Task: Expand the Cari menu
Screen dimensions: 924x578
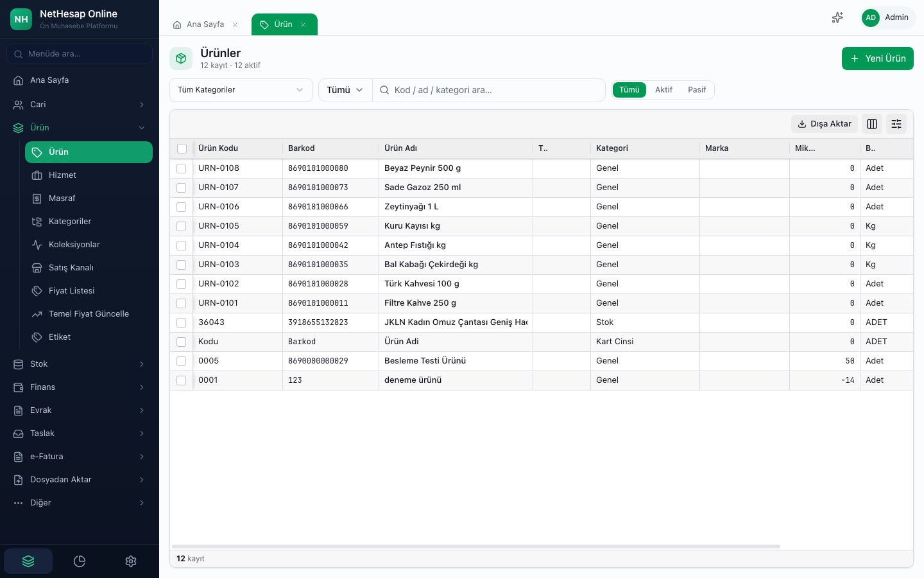Action: point(80,105)
